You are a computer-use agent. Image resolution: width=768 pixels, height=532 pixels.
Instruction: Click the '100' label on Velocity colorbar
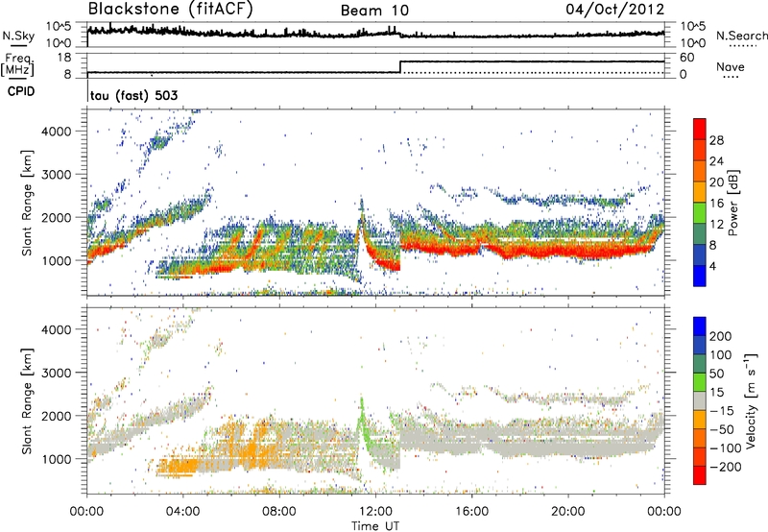click(720, 355)
